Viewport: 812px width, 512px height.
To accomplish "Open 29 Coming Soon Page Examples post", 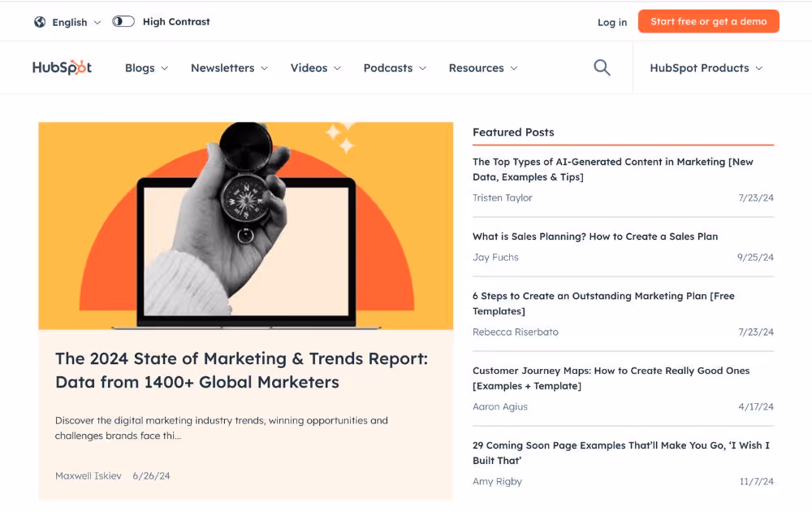I will (621, 453).
